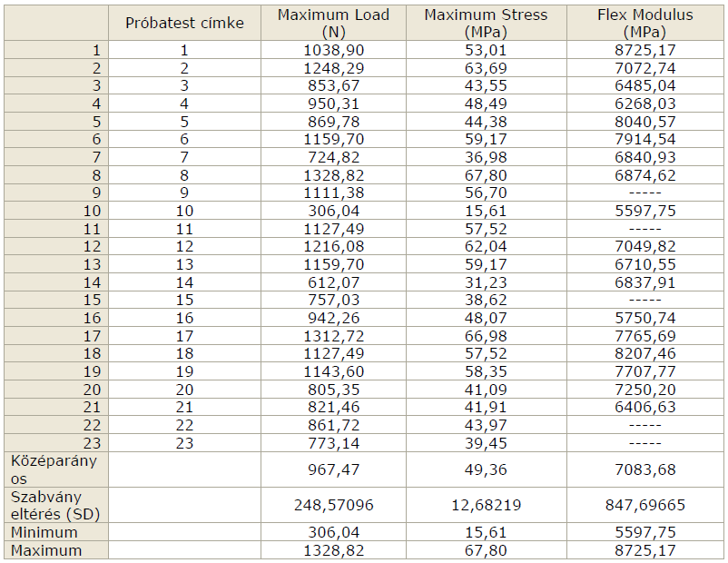Screen dimensions: 728x563
Task: Select the flex modulus value 8207,46
Action: [644, 353]
